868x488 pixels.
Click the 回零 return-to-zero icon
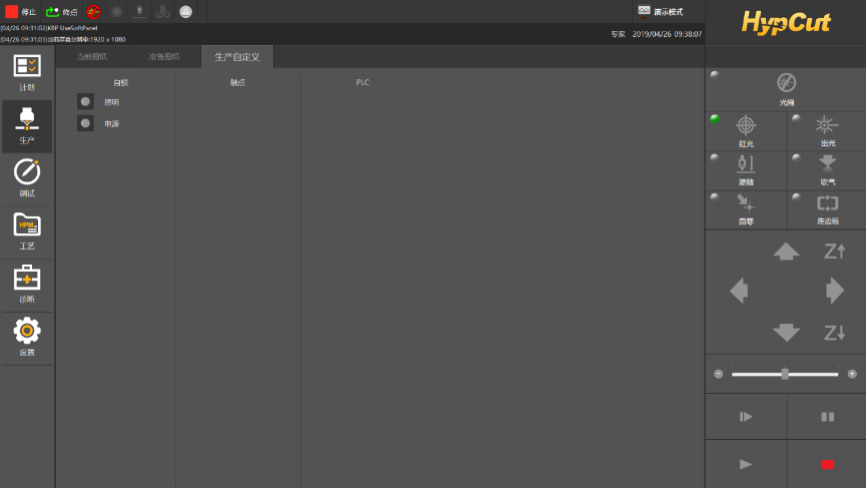(x=746, y=205)
